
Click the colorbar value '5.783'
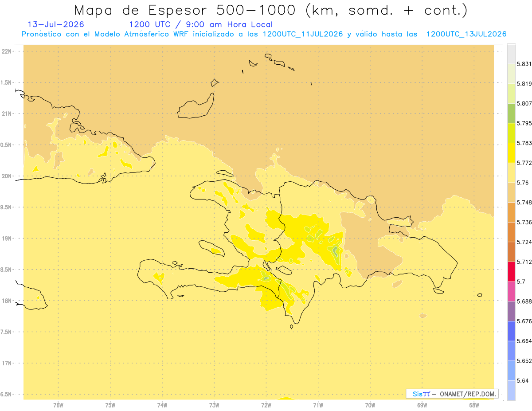pos(524,143)
